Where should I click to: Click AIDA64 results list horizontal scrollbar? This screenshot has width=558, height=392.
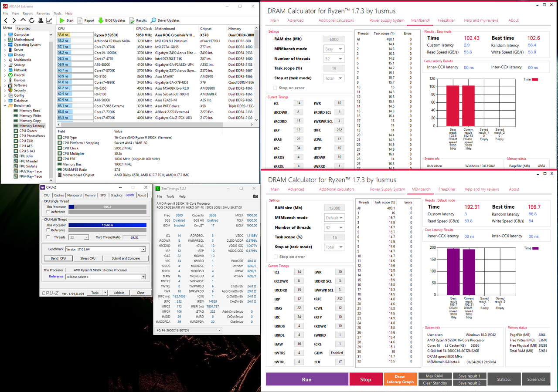(156, 124)
